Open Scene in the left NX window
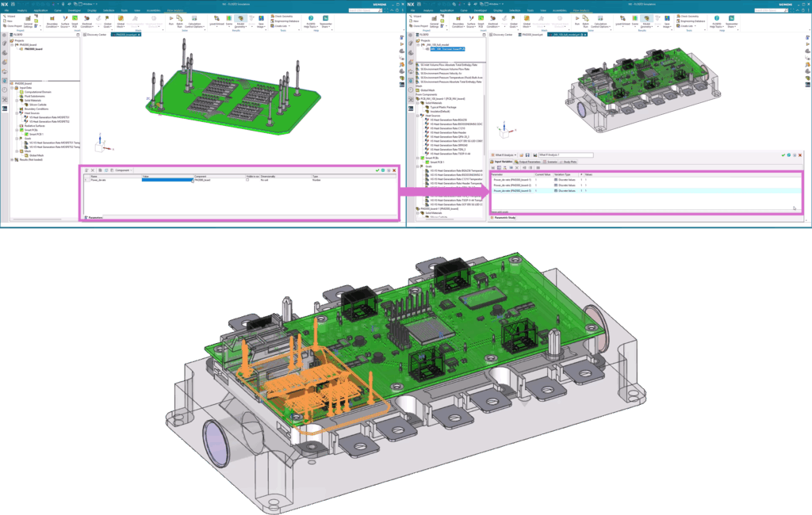This screenshot has width=812, height=515. point(229,21)
